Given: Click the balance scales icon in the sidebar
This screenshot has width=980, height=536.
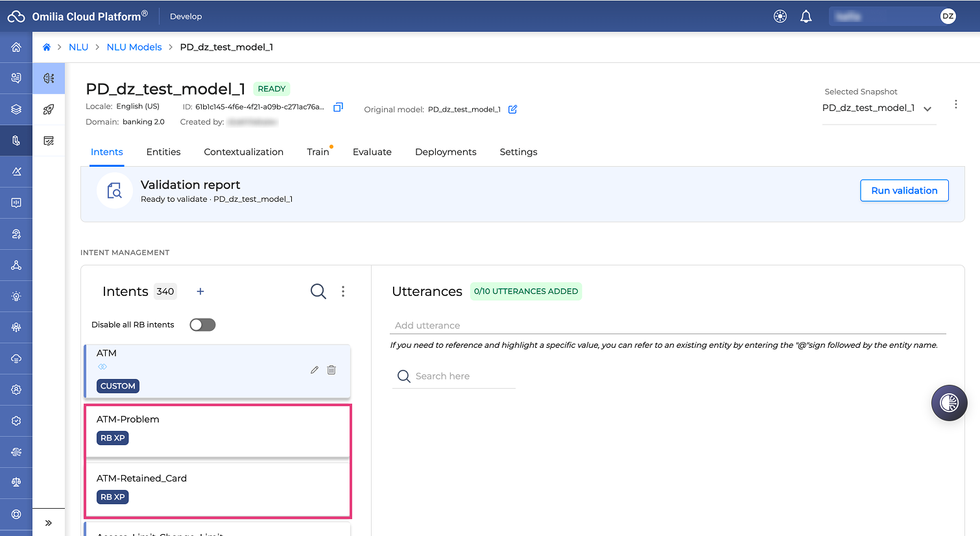Looking at the screenshot, I should 16,483.
